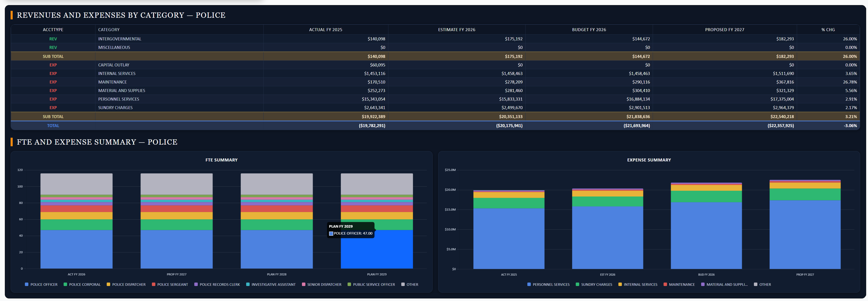This screenshot has height=301, width=868.
Task: Click the % CHG column header
Action: pos(828,30)
